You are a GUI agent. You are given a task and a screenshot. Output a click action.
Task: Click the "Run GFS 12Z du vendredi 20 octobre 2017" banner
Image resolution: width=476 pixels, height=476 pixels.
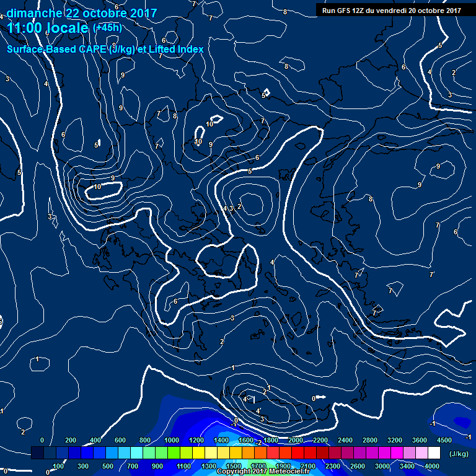[391, 11]
